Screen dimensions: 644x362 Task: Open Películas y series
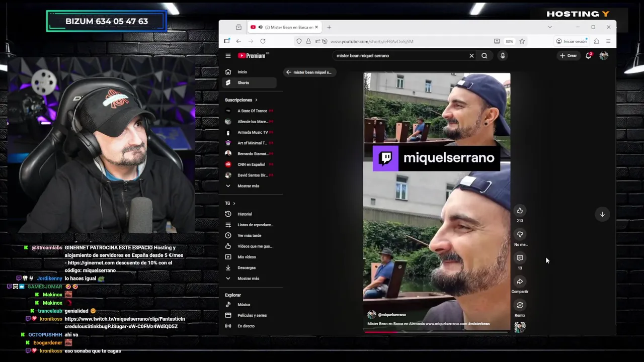point(249,315)
